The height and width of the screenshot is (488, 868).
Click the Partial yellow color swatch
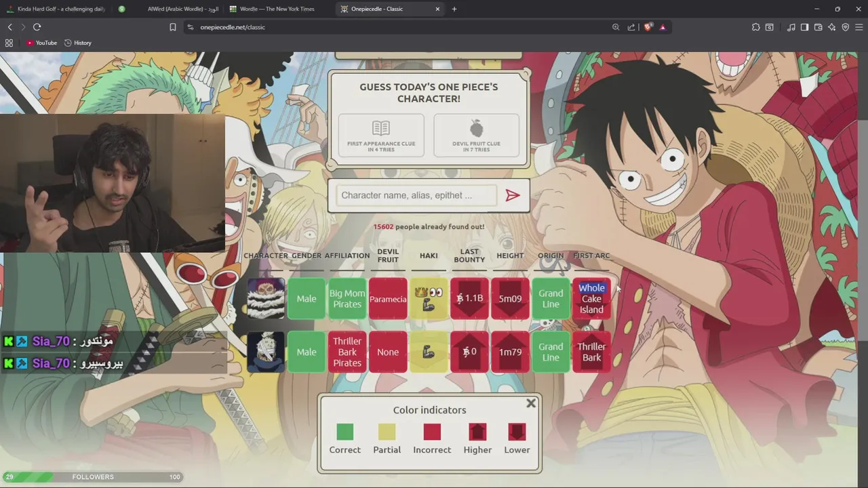pos(387,432)
